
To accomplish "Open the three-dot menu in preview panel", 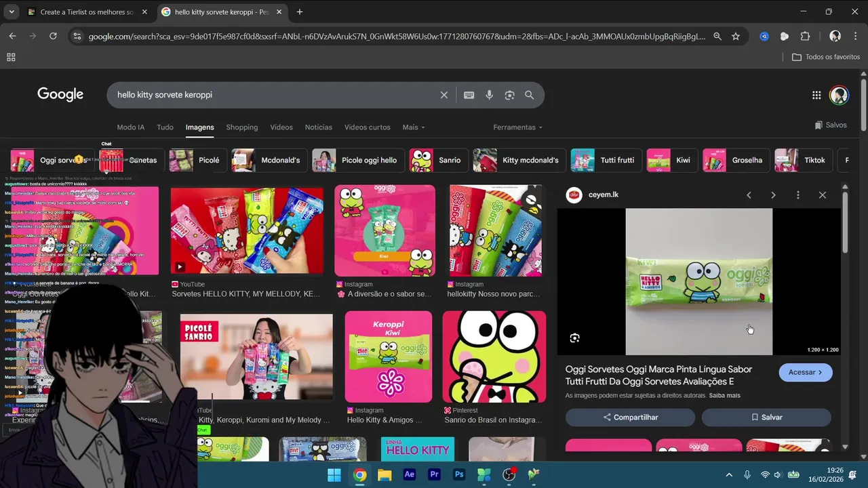I will pyautogui.click(x=797, y=195).
